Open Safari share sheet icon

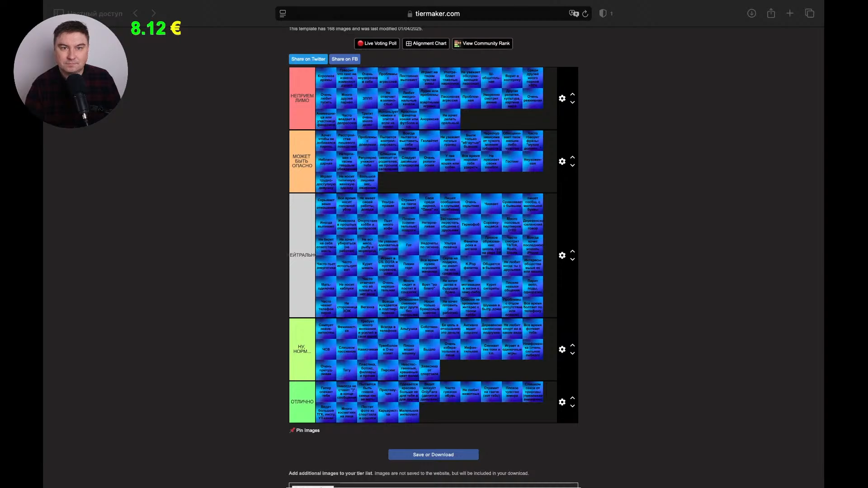tap(771, 14)
